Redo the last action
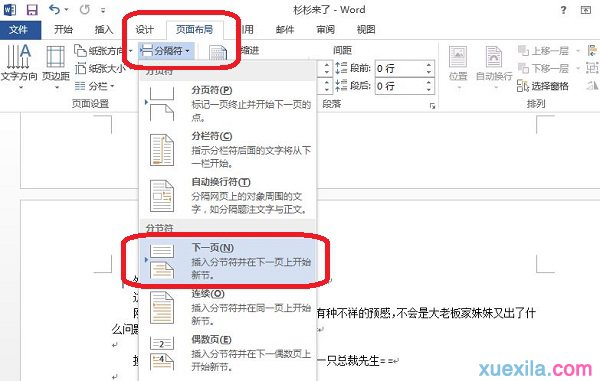Screen dimensions: 600x381 click(x=85, y=10)
